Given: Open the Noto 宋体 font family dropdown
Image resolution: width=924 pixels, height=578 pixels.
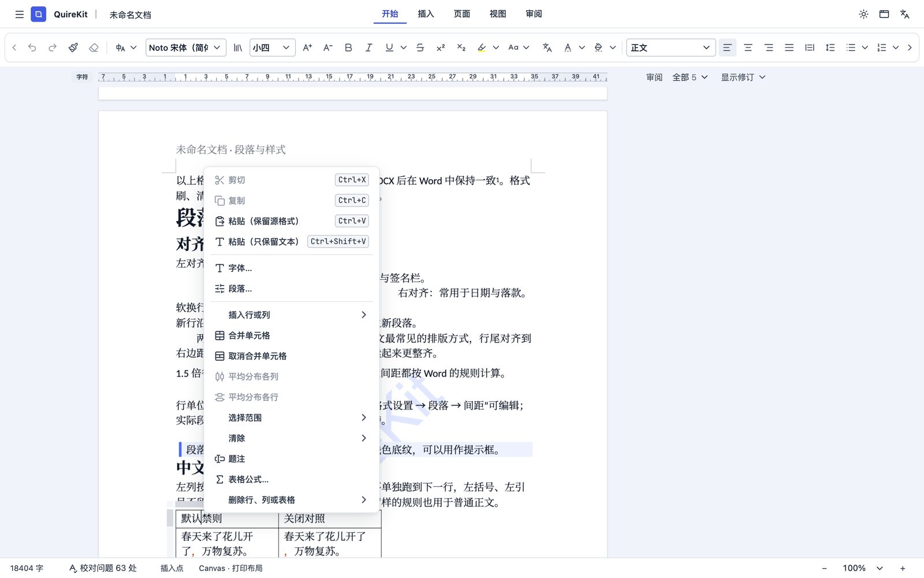Looking at the screenshot, I should point(185,47).
